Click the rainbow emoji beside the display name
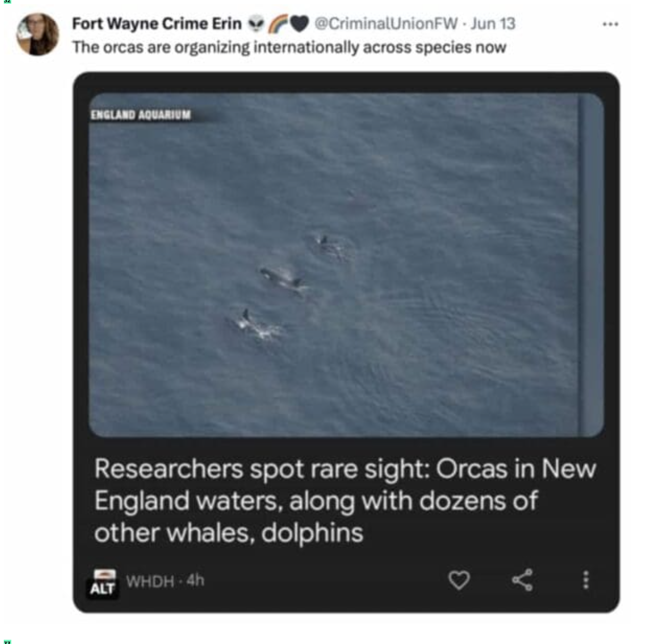 [x=277, y=24]
